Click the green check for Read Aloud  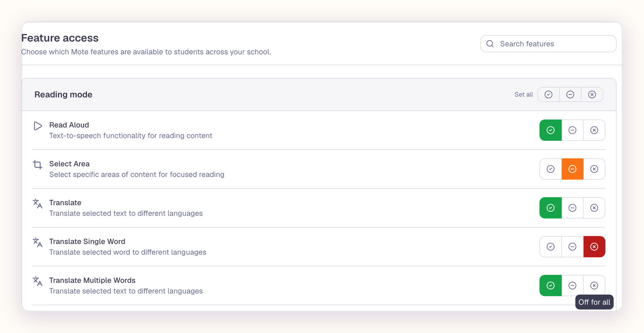pyautogui.click(x=551, y=130)
